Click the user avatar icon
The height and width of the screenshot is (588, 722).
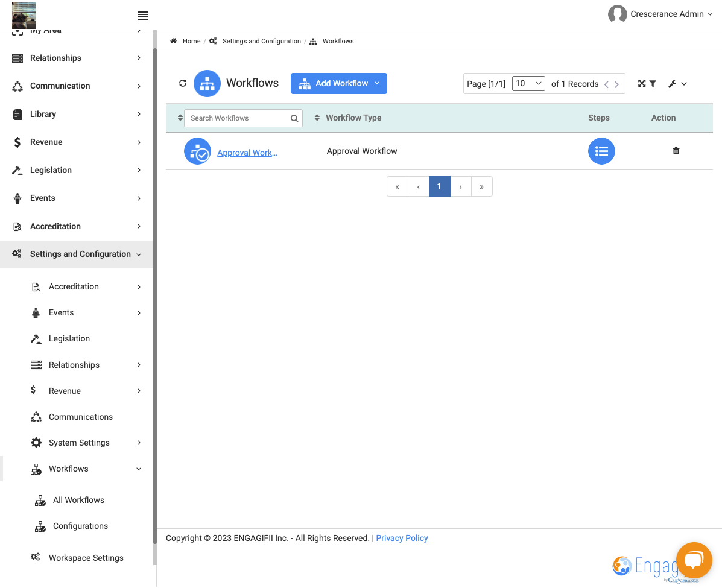(x=617, y=14)
